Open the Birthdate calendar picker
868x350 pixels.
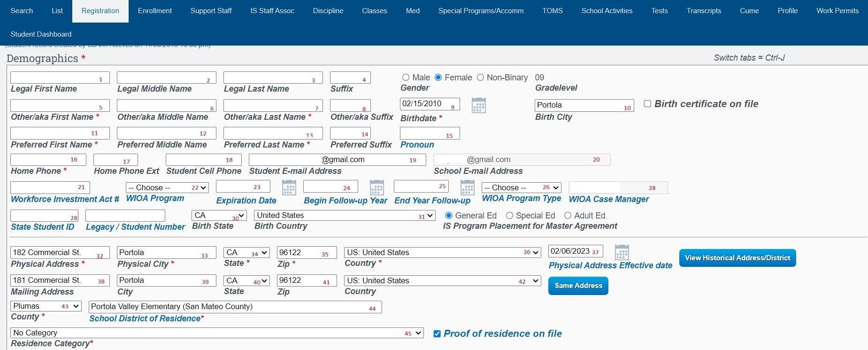point(478,106)
